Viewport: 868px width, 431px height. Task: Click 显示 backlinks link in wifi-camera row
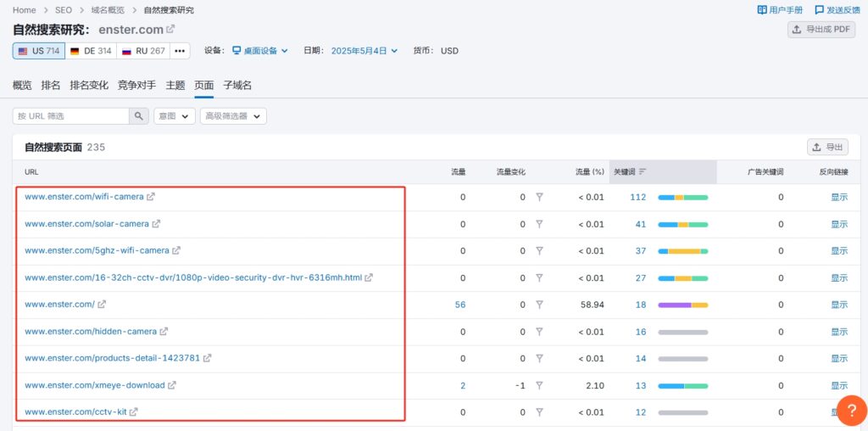(x=839, y=197)
